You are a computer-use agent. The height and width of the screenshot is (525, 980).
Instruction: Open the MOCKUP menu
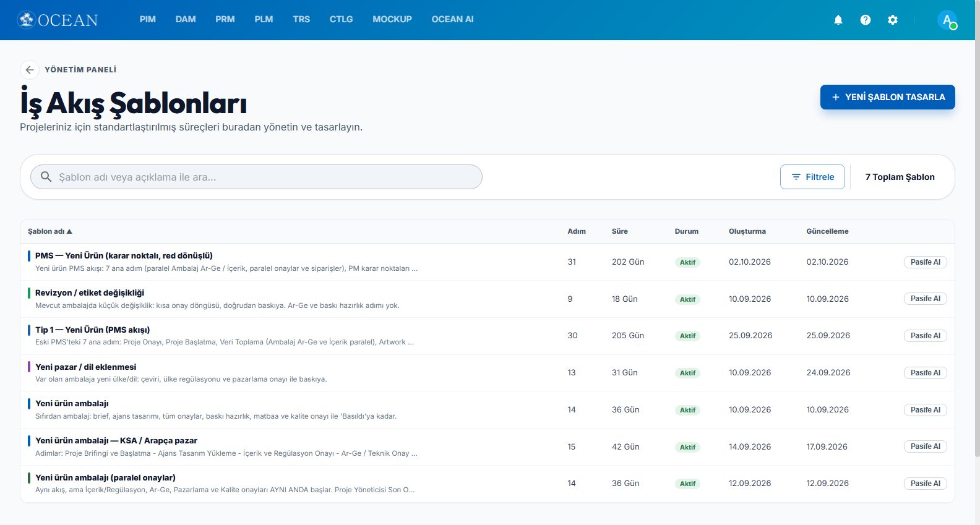click(x=392, y=19)
